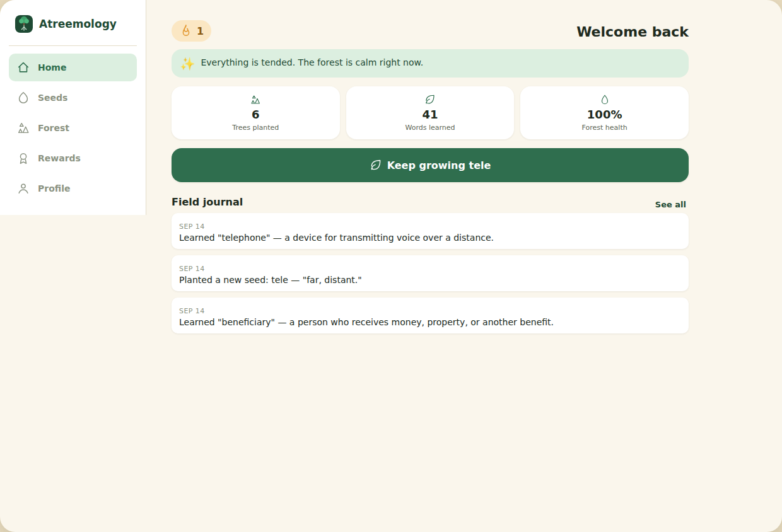Open the journal entry about "telephone"
Screen dimensions: 782x532
[x=430, y=231]
